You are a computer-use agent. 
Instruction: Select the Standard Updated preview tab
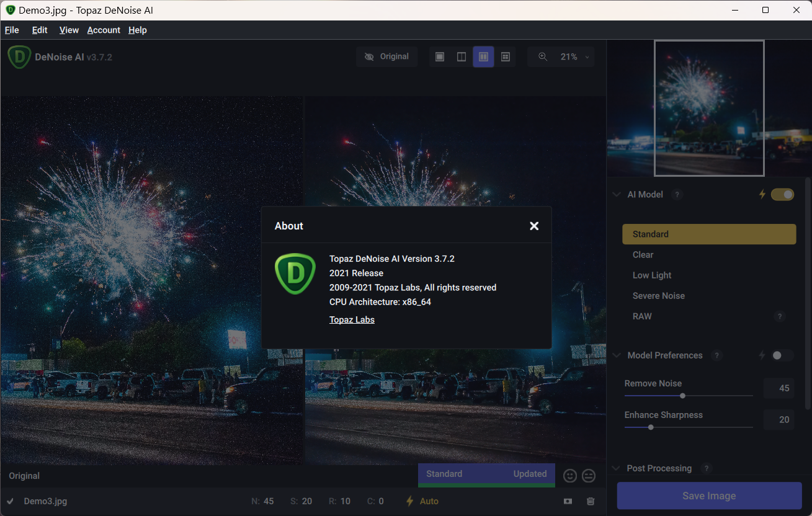[486, 474]
